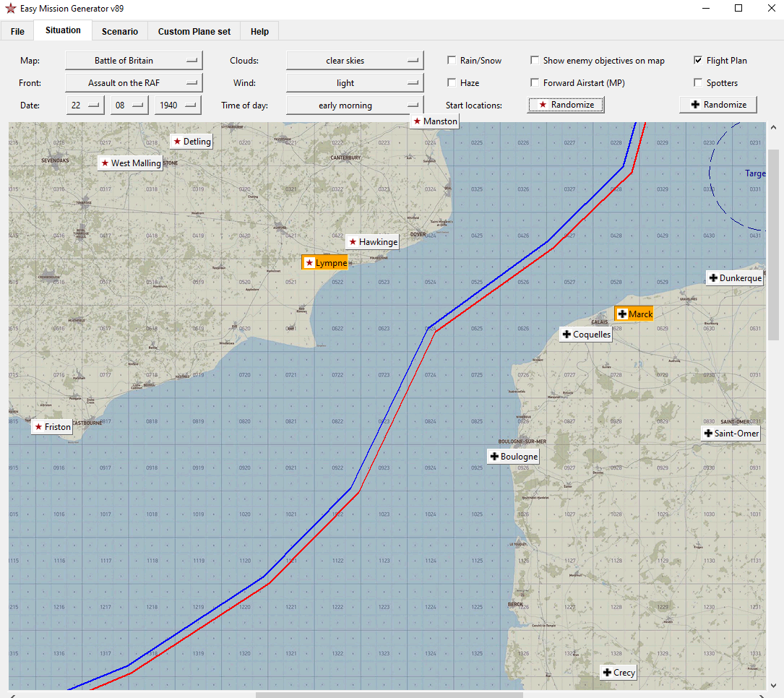Image resolution: width=784 pixels, height=698 pixels.
Task: Select the Manston airfield marker
Action: point(434,121)
